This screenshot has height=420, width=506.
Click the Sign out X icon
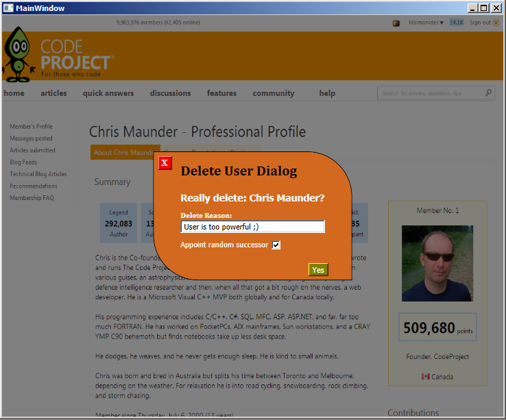tap(496, 23)
